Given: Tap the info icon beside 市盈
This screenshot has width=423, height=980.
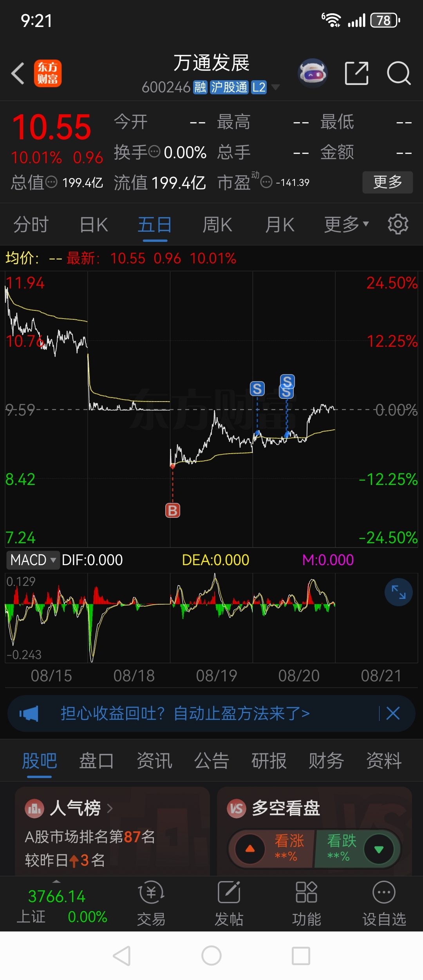Looking at the screenshot, I should click(266, 182).
